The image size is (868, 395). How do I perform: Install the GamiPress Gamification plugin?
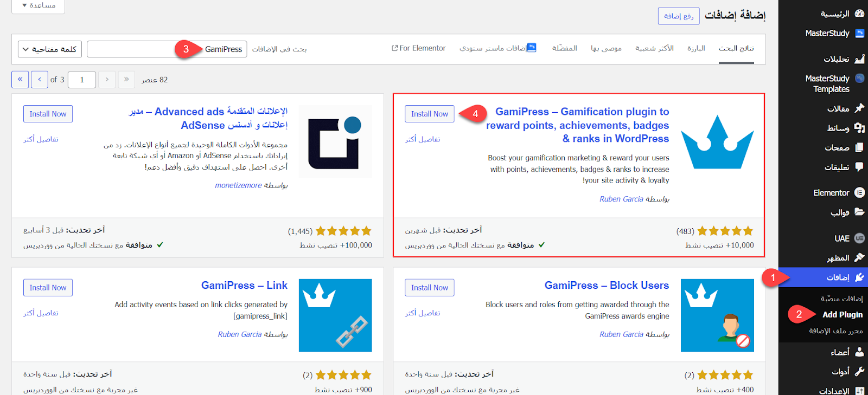(430, 114)
